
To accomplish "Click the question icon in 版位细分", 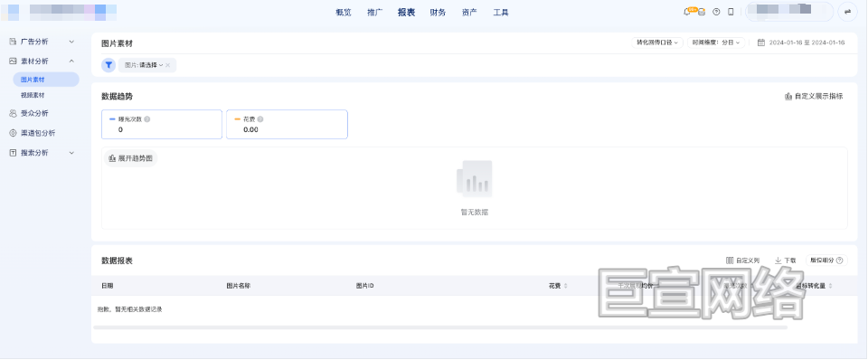I will point(840,261).
